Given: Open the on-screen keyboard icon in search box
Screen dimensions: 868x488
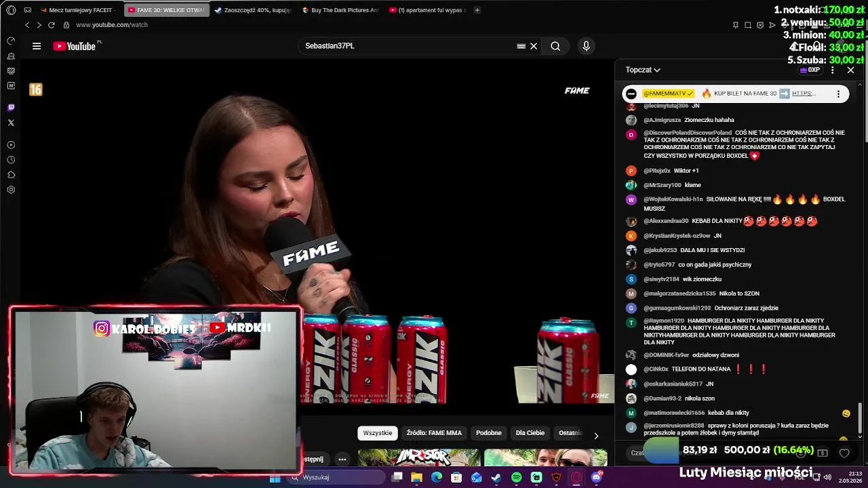Looking at the screenshot, I should point(521,46).
